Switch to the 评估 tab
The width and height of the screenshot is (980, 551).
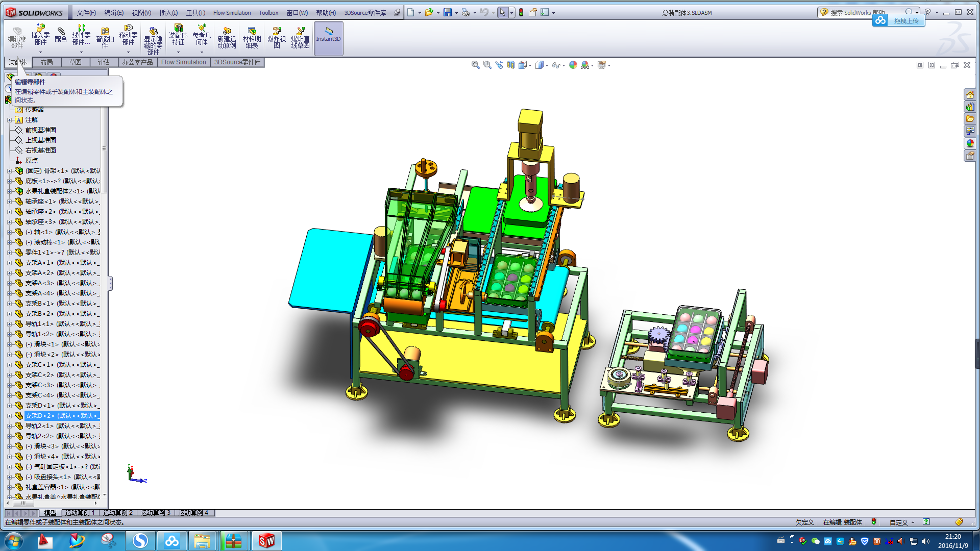click(x=104, y=62)
